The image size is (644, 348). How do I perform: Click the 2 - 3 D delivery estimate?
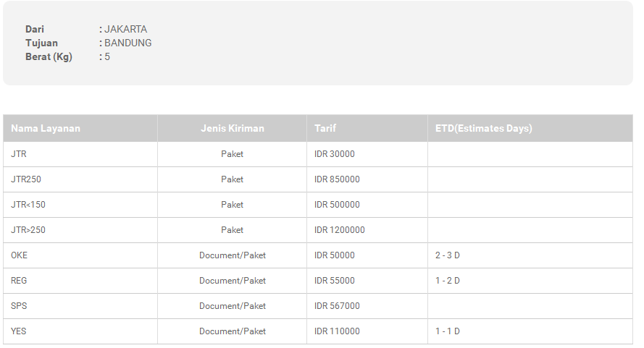point(448,255)
